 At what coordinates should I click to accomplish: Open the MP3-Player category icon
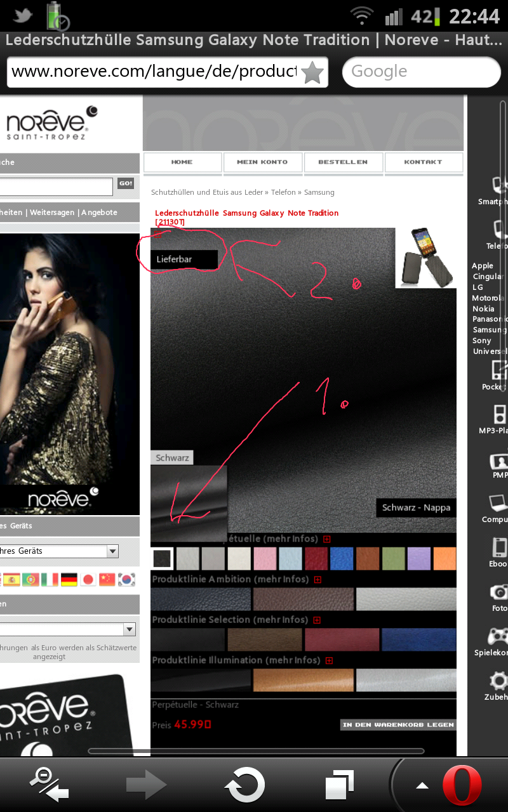(x=500, y=414)
